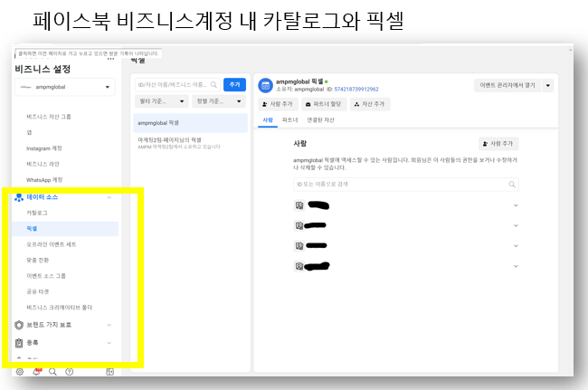
Task: Open arrow dropdown beside 이벤트 관리자에서 열기
Action: pyautogui.click(x=548, y=85)
